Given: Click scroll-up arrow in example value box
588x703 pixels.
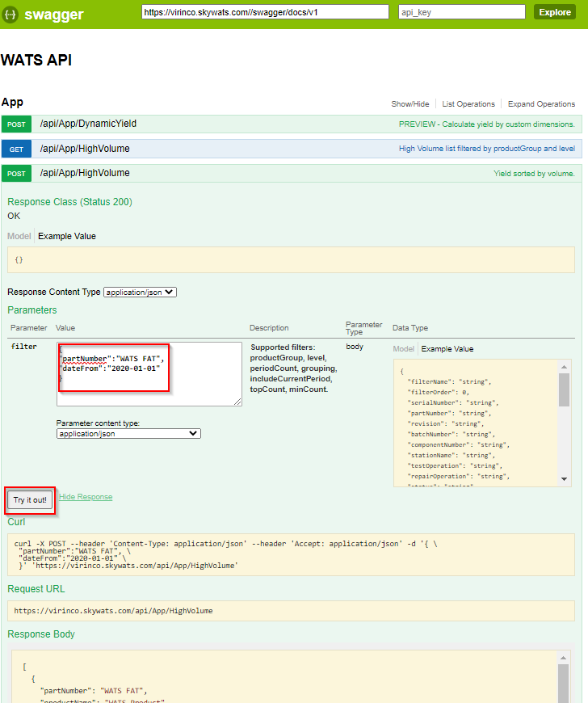Looking at the screenshot, I should click(x=565, y=367).
